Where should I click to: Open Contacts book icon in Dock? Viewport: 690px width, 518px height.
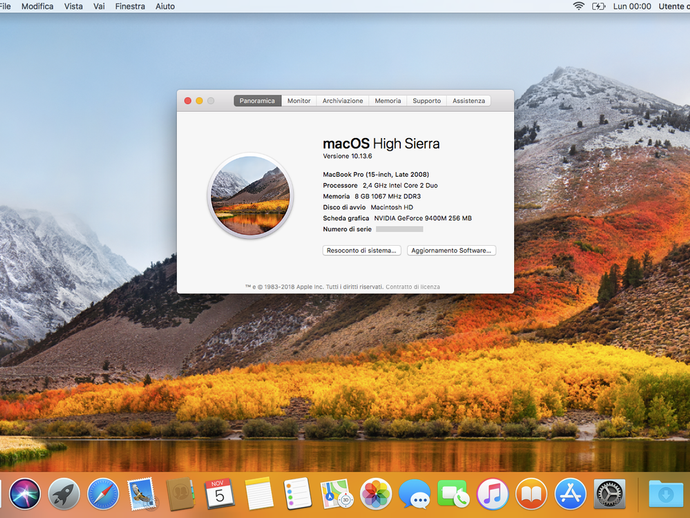point(180,494)
